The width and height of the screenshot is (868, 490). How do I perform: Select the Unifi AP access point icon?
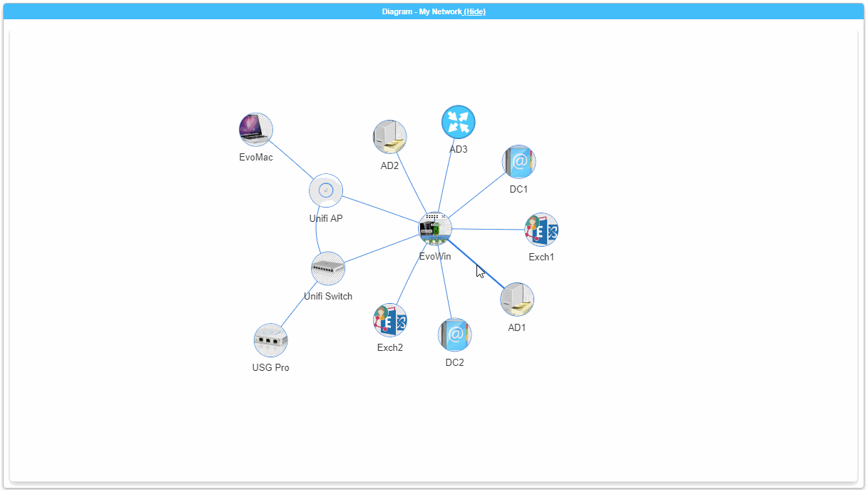325,190
